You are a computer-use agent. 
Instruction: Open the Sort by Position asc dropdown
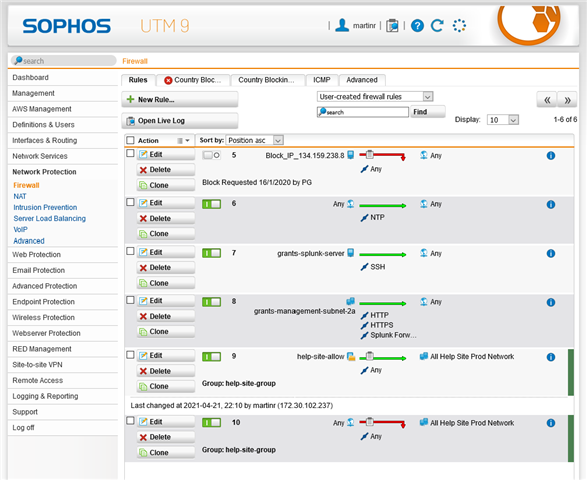(255, 140)
